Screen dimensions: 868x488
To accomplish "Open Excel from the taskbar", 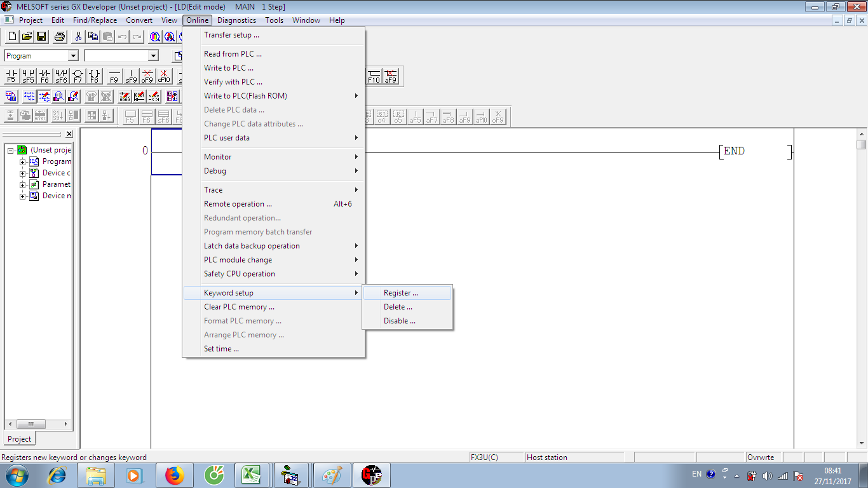I will [x=252, y=475].
